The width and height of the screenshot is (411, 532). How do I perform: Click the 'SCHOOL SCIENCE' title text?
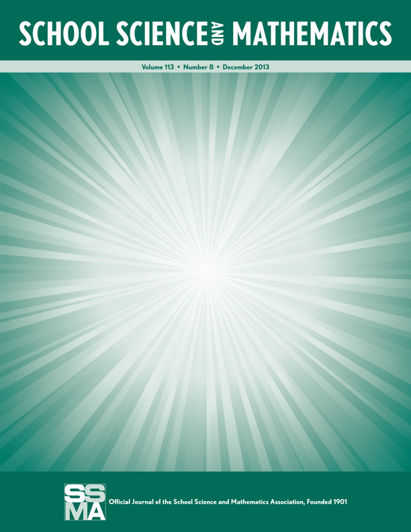coord(113,34)
